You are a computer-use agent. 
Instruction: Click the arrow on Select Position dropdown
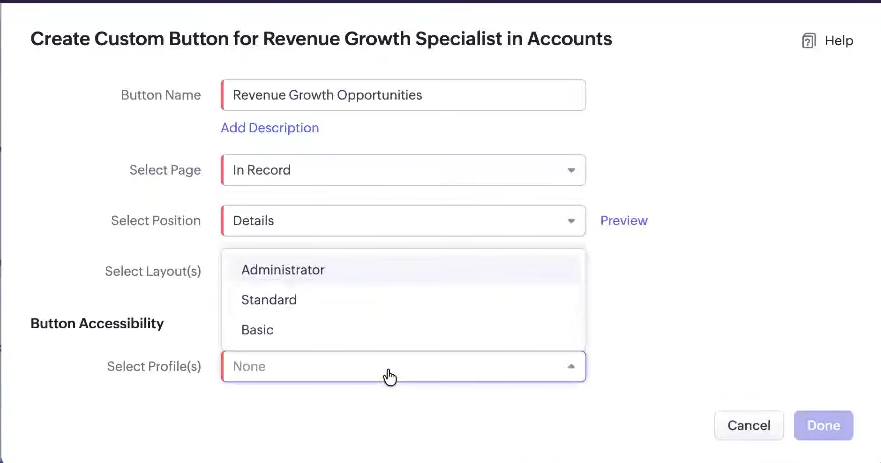pos(571,221)
